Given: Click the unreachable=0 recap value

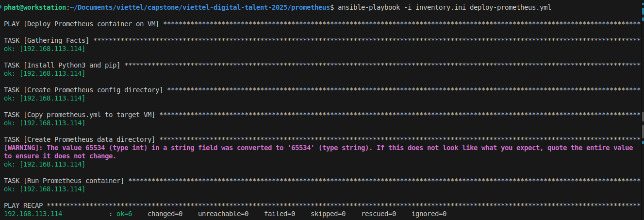Looking at the screenshot, I should pos(223,214).
